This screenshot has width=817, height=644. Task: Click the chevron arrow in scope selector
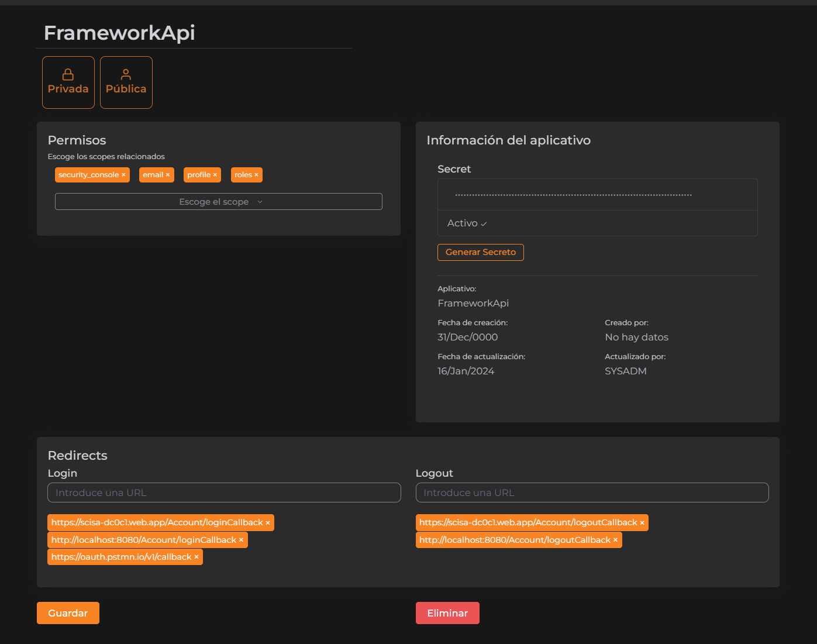pyautogui.click(x=260, y=202)
